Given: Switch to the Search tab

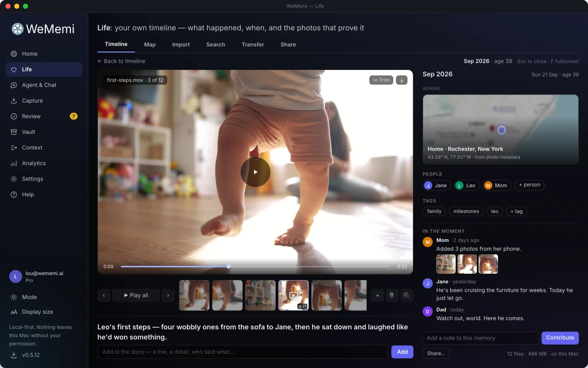Looking at the screenshot, I should click(x=216, y=45).
